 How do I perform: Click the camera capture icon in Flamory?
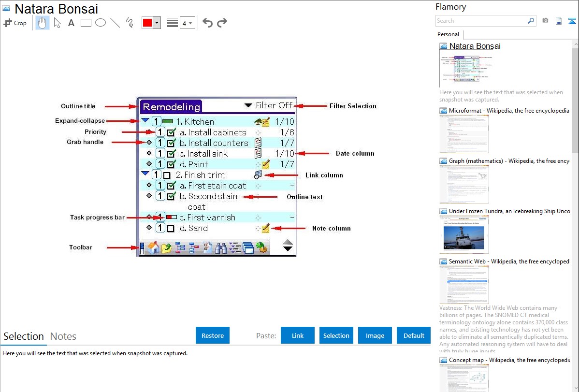(x=545, y=21)
